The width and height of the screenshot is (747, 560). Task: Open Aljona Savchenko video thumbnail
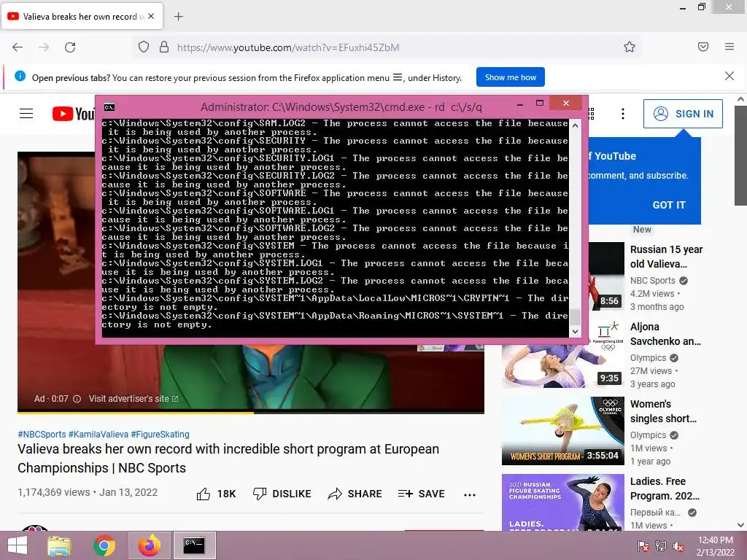[562, 353]
